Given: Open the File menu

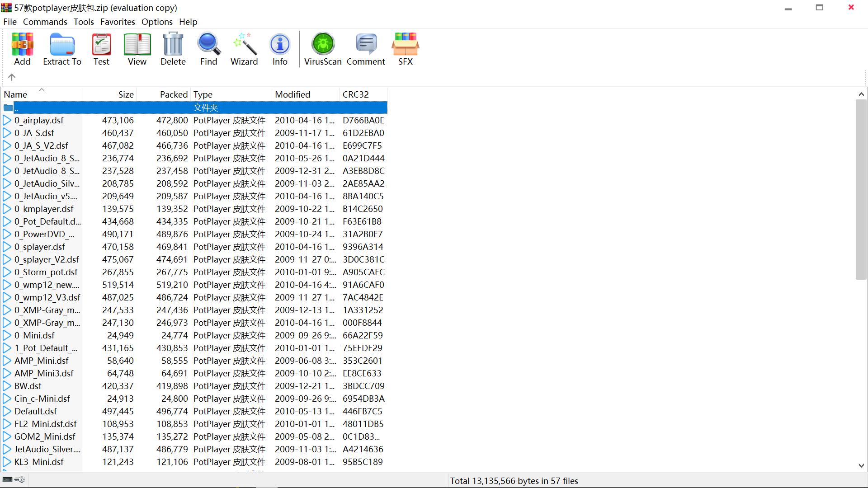Looking at the screenshot, I should (x=10, y=22).
